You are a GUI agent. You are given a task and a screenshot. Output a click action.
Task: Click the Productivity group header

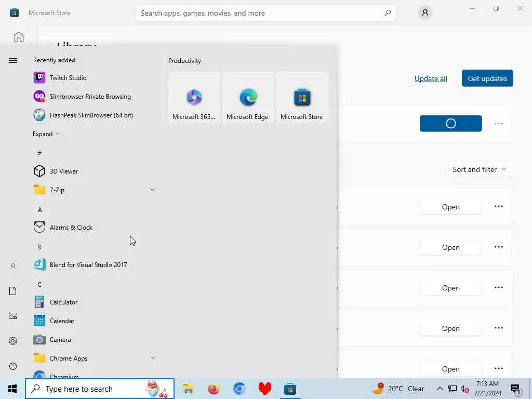coord(184,61)
